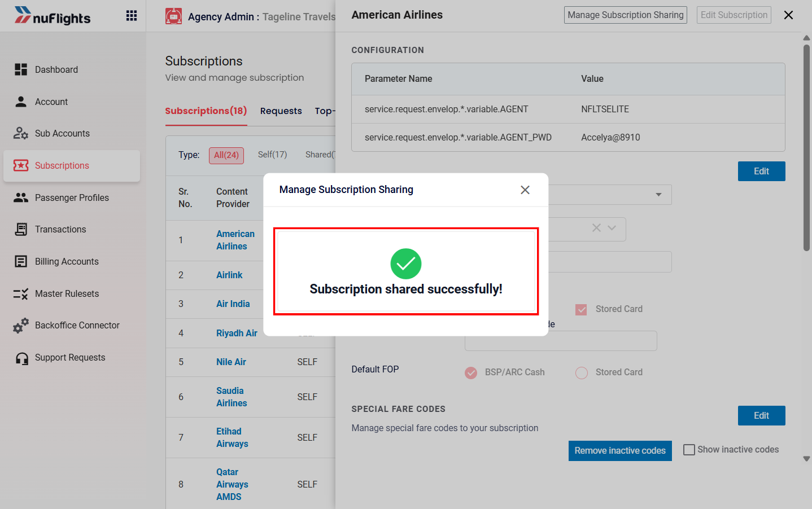Open the chevron dropdown beside the clear icon

612,228
